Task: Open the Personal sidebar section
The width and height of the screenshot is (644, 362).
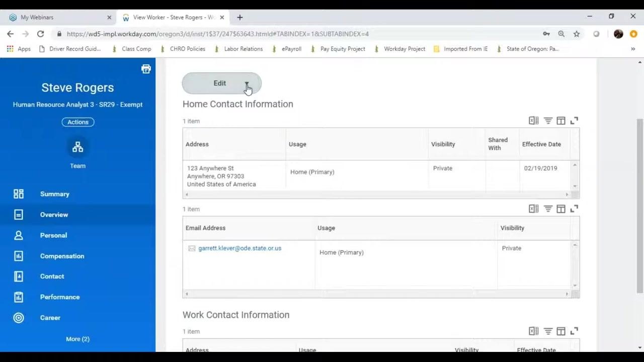Action: click(53, 235)
